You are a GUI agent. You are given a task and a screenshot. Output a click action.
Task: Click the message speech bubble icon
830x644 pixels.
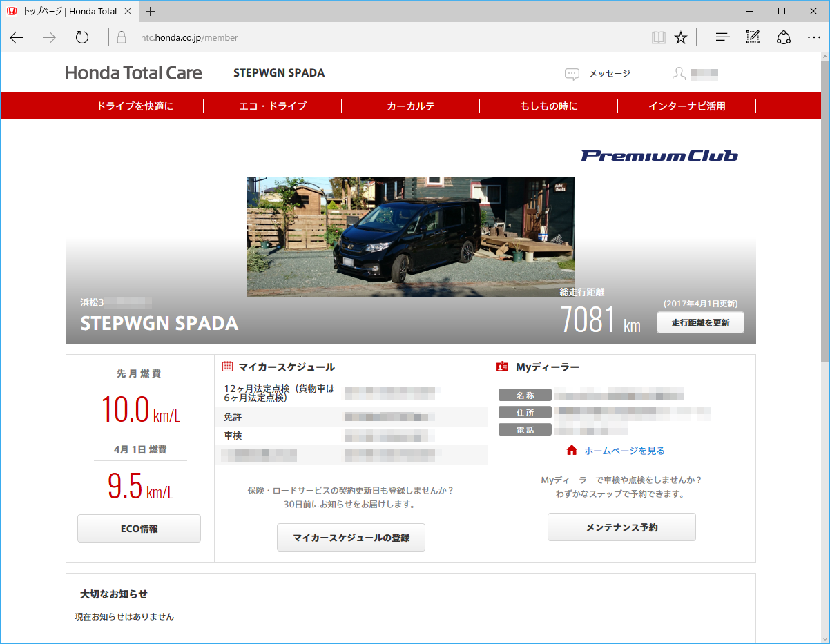click(x=572, y=74)
